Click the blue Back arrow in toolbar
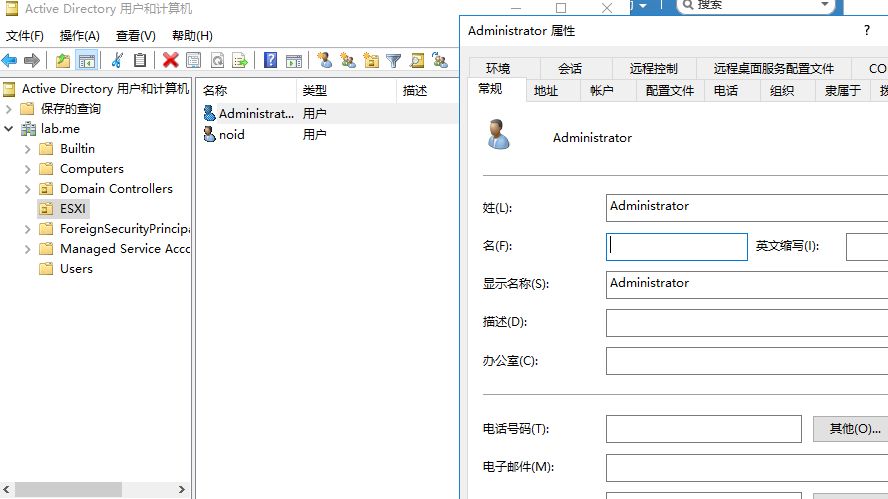This screenshot has width=888, height=499. click(9, 60)
